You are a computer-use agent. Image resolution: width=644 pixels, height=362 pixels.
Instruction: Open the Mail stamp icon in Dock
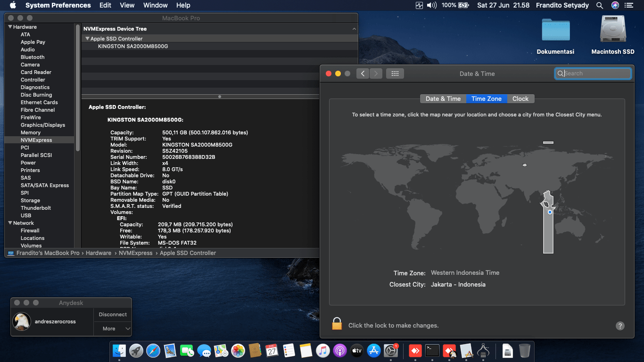pyautogui.click(x=170, y=351)
